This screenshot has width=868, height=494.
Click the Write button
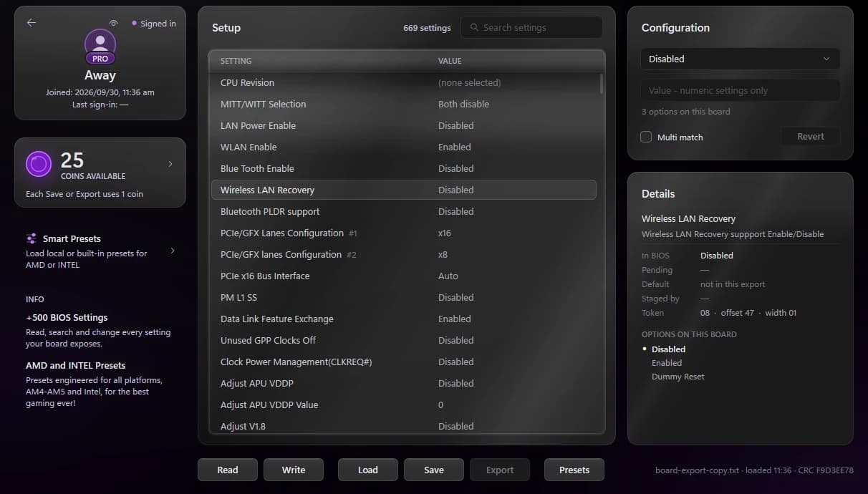pyautogui.click(x=294, y=470)
